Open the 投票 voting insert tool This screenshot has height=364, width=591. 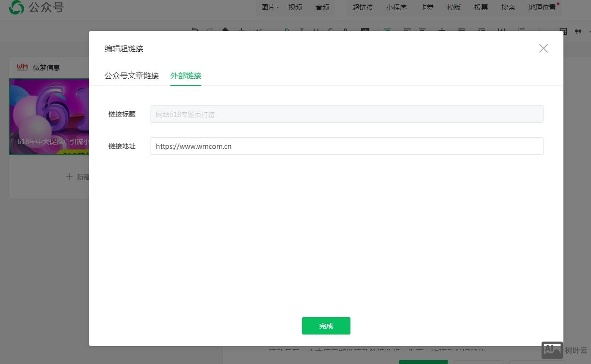tap(481, 7)
